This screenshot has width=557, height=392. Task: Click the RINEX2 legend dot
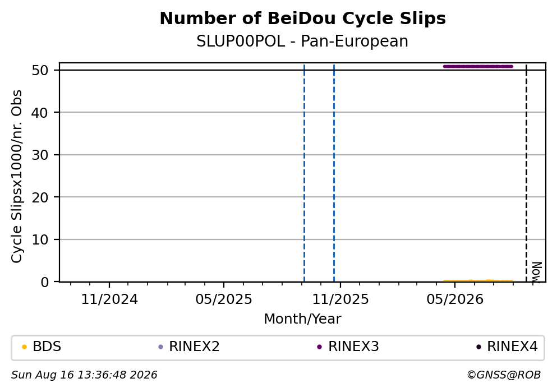160,347
